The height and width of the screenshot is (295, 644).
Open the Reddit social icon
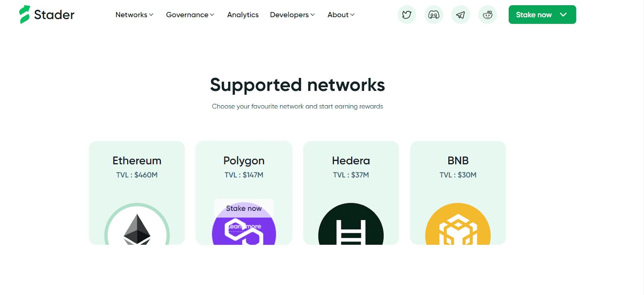(x=488, y=15)
